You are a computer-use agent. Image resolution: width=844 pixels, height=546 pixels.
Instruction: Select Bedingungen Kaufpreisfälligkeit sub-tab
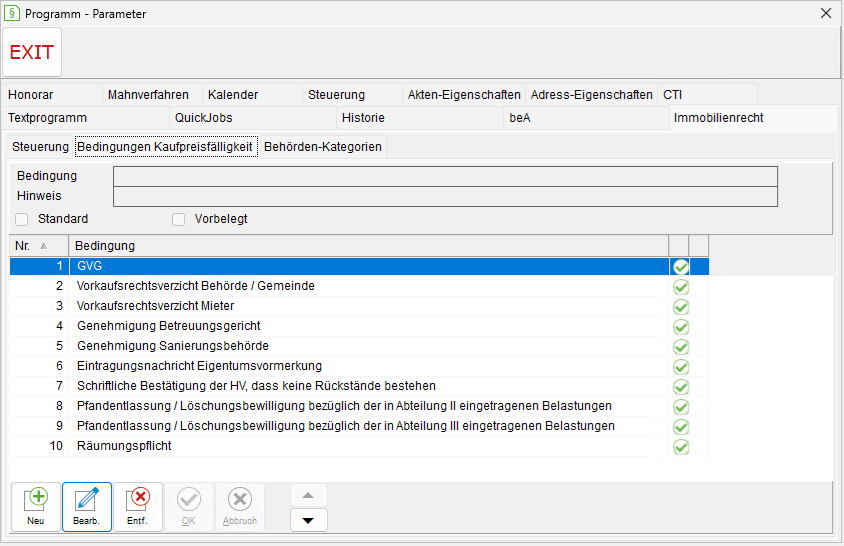click(x=165, y=146)
